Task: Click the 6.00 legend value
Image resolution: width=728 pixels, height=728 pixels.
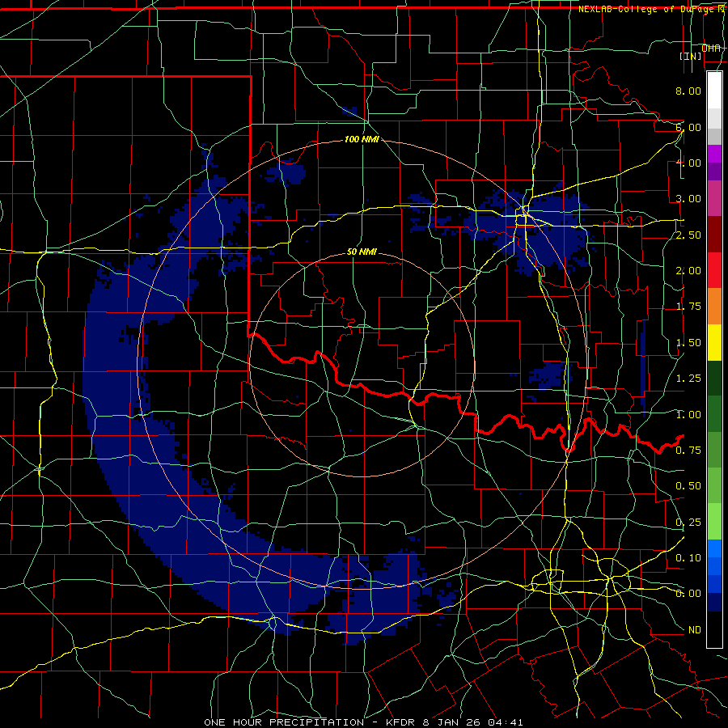Action: (x=688, y=127)
